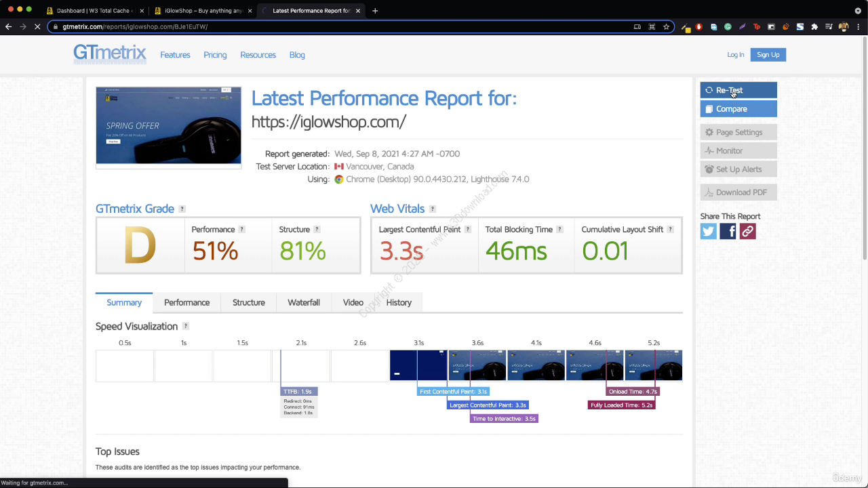This screenshot has height=488, width=868.
Task: Click help icon beside Largest Contentful Paint
Action: tap(468, 230)
